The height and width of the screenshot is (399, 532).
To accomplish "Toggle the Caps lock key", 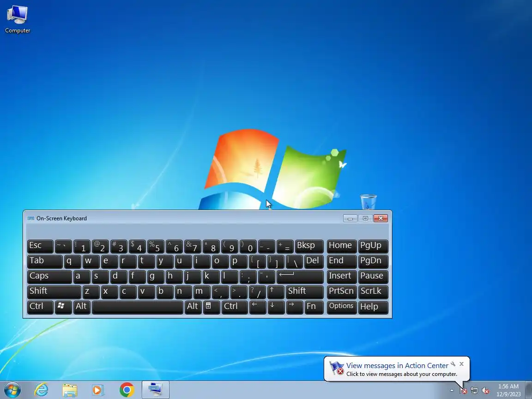I will 49,277.
